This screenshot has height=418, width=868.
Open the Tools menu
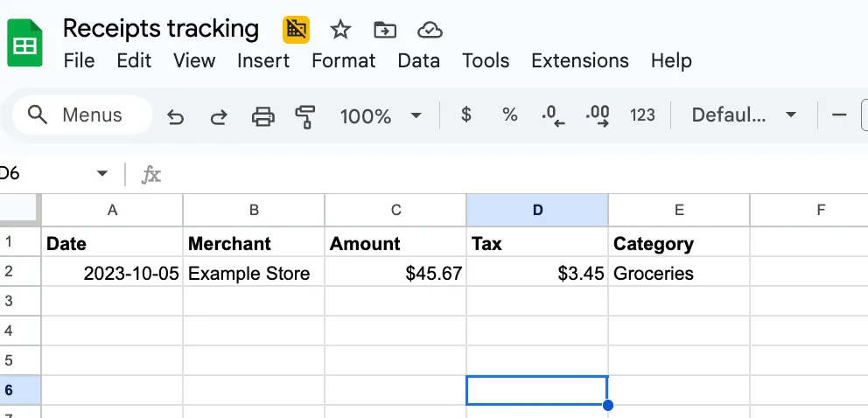(x=486, y=60)
